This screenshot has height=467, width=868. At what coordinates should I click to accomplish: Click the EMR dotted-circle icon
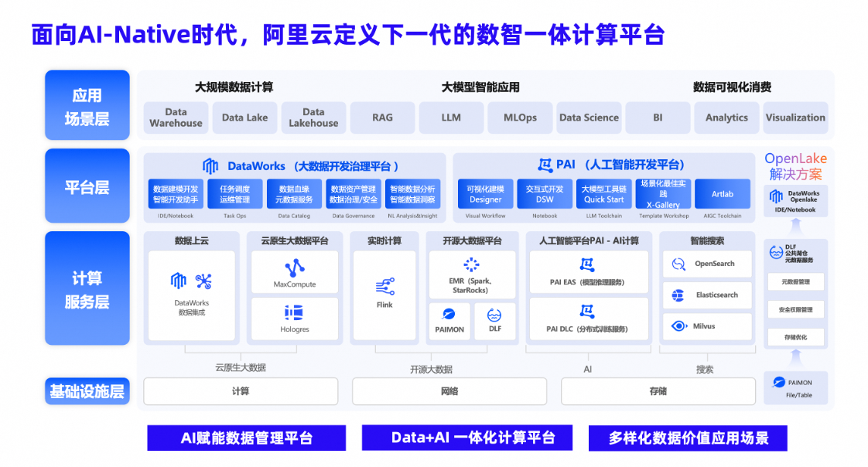[x=471, y=264]
